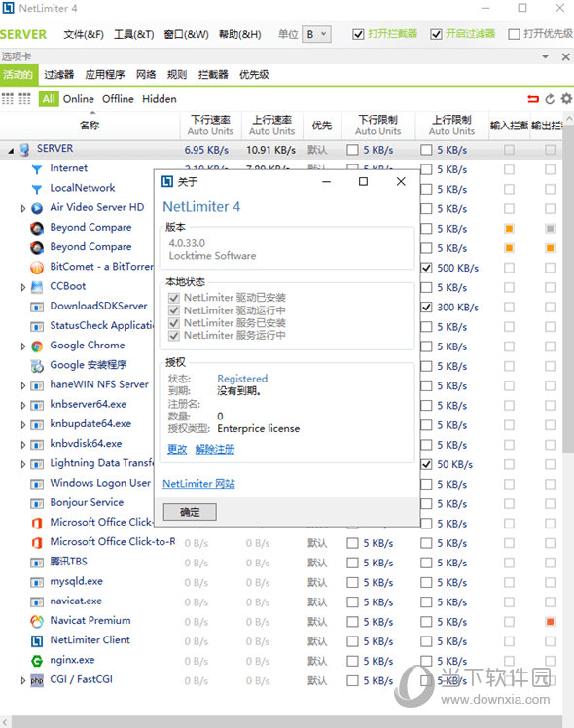Toggle Navicat Premium output blocker orange box
The height and width of the screenshot is (728, 574).
pyautogui.click(x=550, y=621)
